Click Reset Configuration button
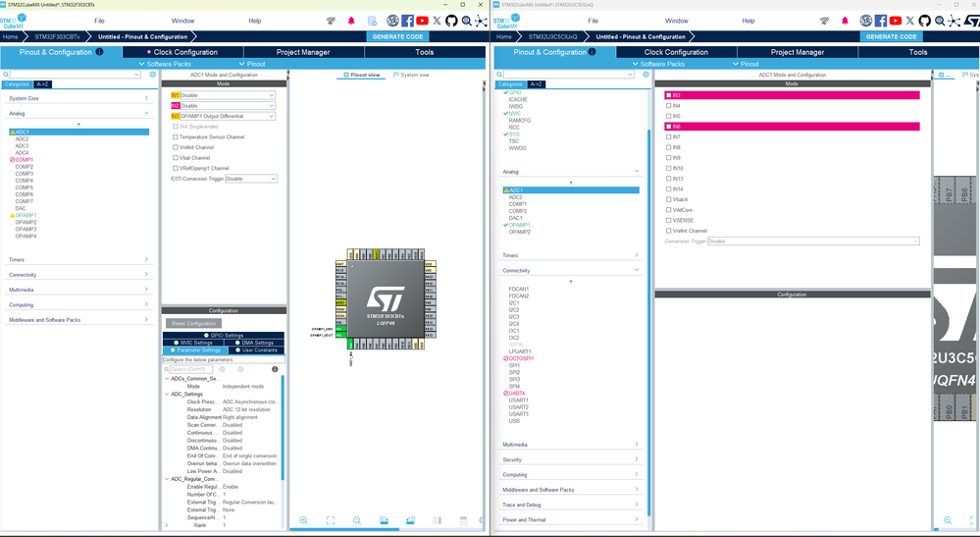980x537 pixels. [194, 323]
